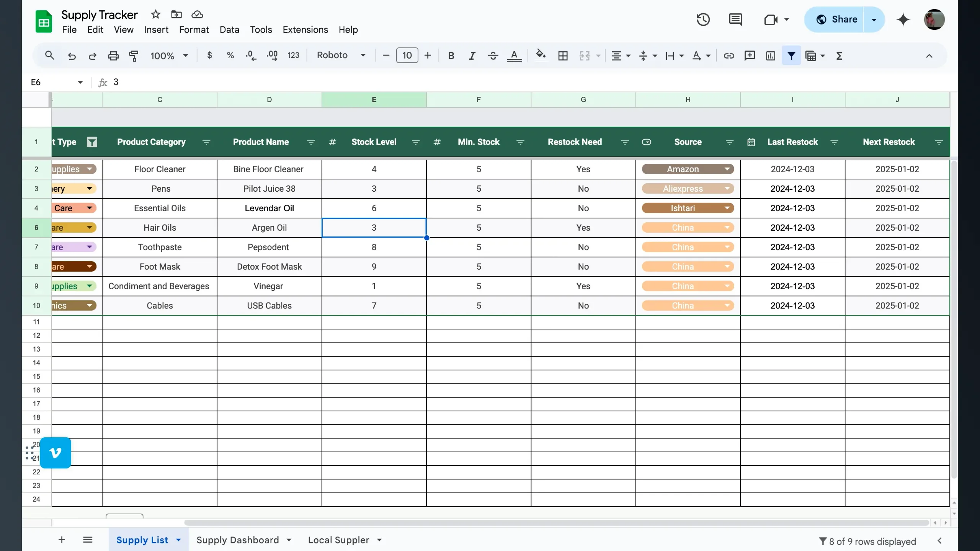Format as currency with dollar icon
980x551 pixels.
[209, 55]
